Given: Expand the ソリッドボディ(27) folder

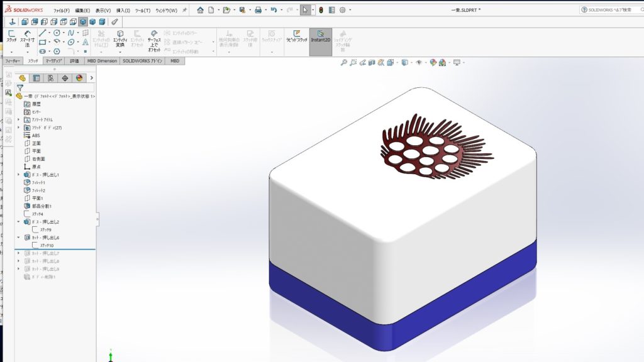Looking at the screenshot, I should [19, 128].
